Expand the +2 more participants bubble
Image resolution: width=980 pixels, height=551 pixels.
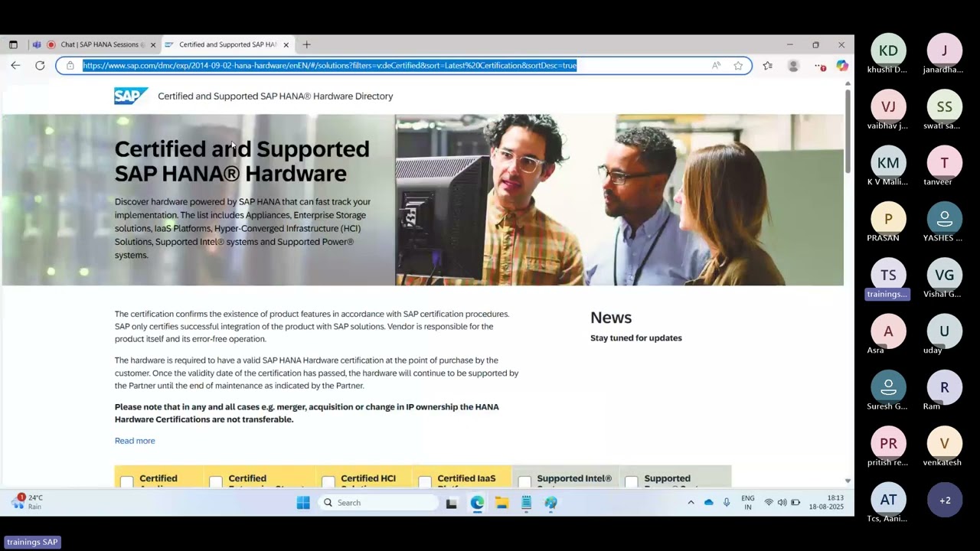(x=945, y=500)
